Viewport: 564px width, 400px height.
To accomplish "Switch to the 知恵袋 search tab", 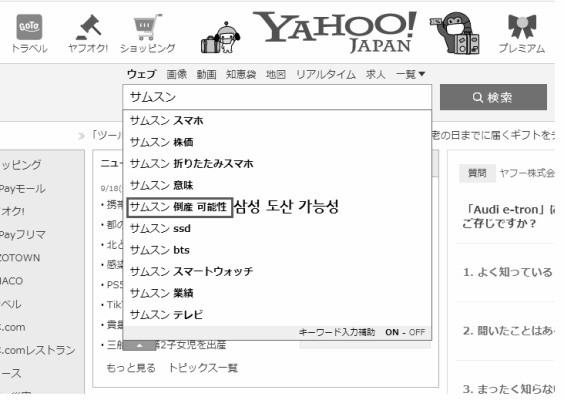I will click(241, 74).
